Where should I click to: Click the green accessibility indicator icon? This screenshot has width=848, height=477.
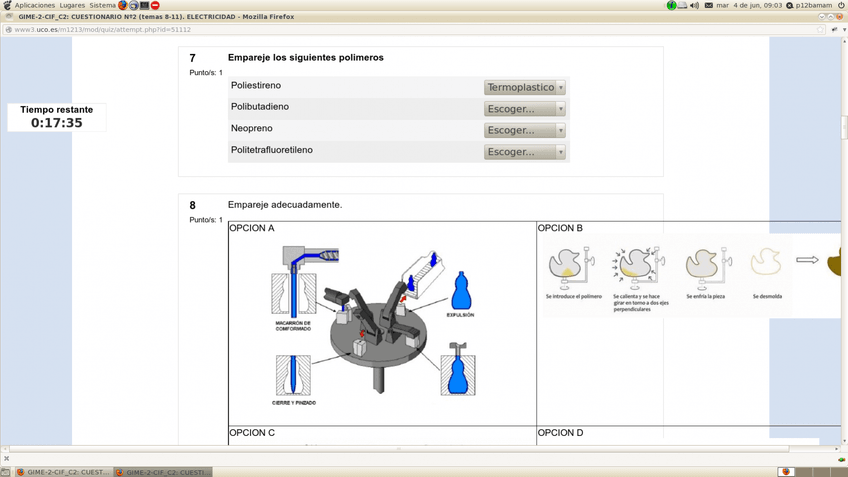click(673, 6)
